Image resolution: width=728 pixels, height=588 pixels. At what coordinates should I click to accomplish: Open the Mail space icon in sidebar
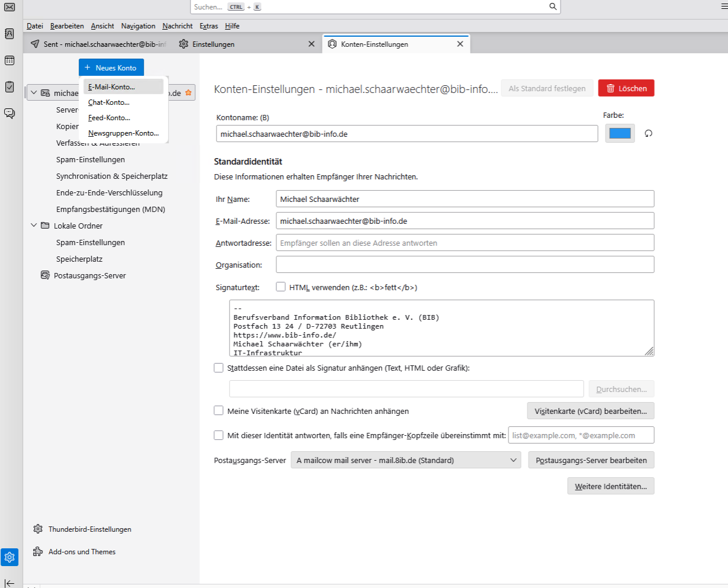click(9, 7)
